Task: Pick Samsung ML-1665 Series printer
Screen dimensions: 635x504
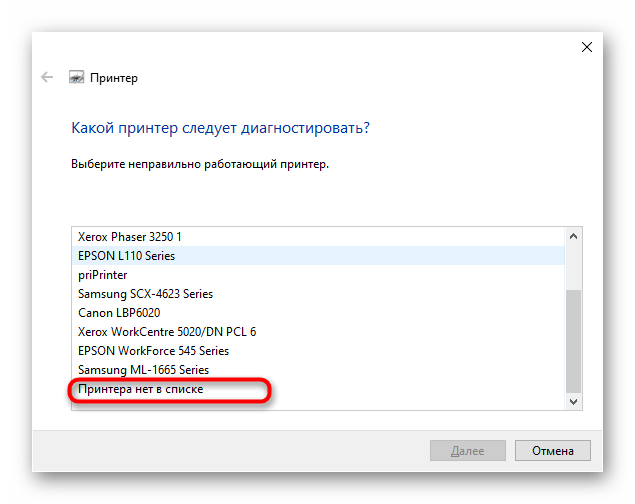Action: tap(144, 370)
